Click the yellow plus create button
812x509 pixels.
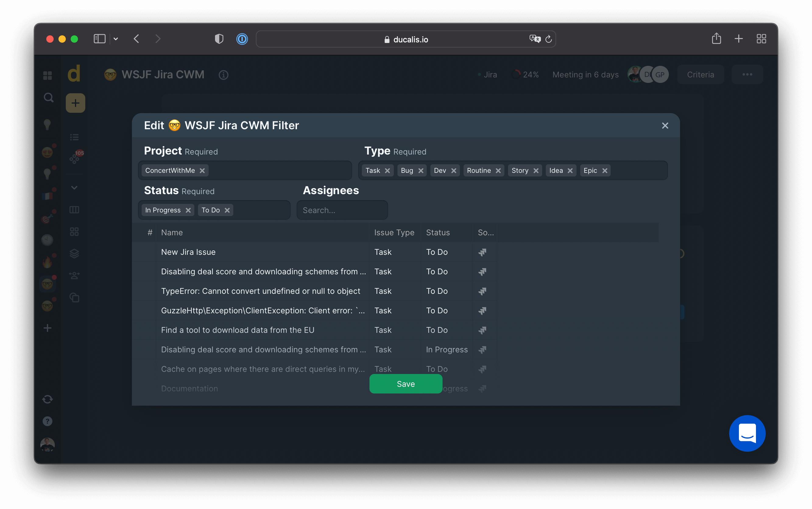(75, 103)
